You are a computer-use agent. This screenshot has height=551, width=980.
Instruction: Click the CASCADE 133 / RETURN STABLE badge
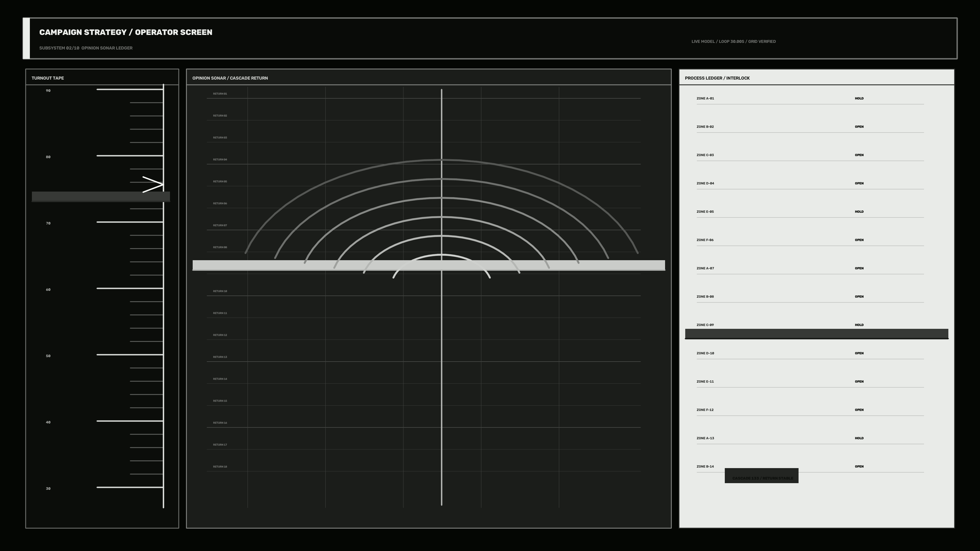pos(762,476)
